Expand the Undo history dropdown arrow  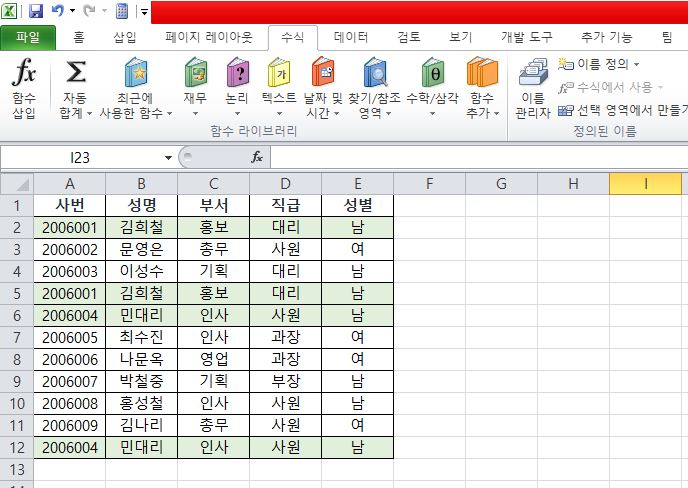72,11
